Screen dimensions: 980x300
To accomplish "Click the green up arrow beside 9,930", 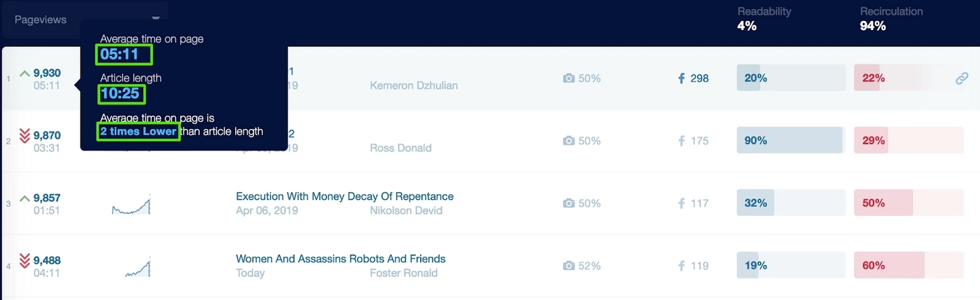I will (24, 73).
